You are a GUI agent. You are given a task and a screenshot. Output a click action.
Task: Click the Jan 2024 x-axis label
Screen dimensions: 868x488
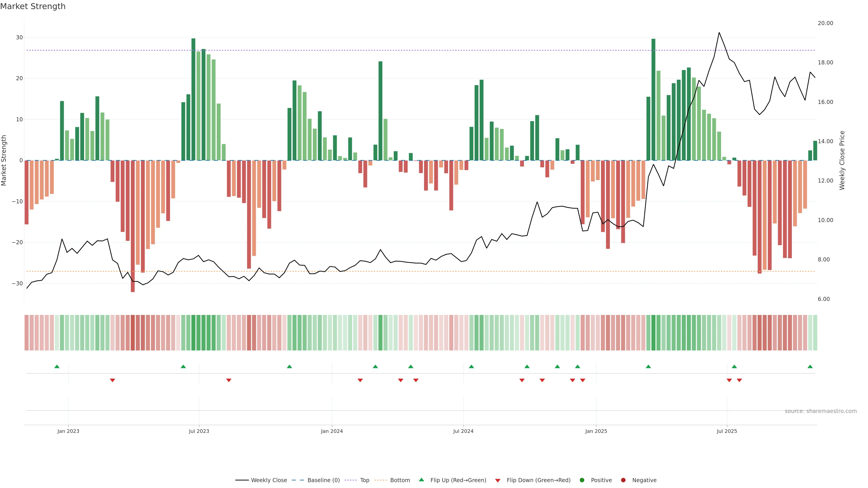[x=332, y=431]
